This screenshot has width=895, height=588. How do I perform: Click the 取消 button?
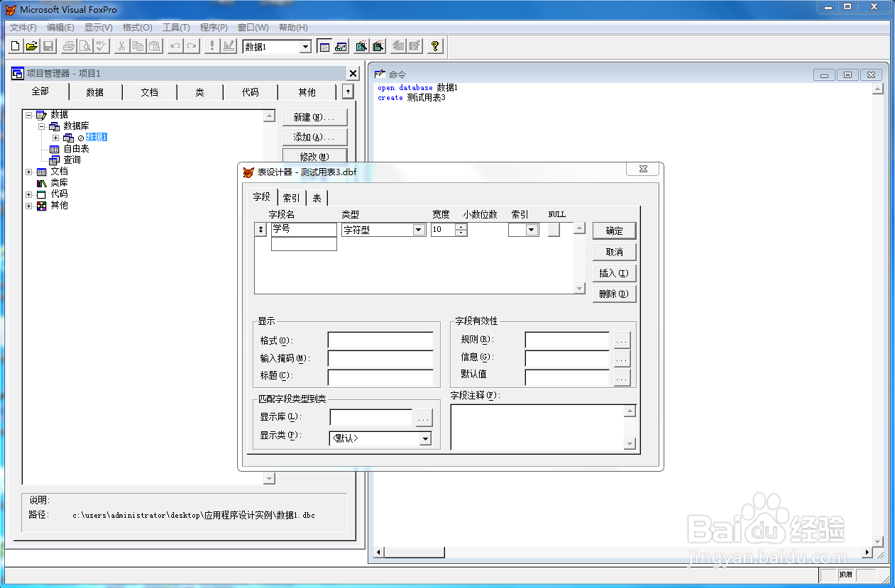pos(614,252)
